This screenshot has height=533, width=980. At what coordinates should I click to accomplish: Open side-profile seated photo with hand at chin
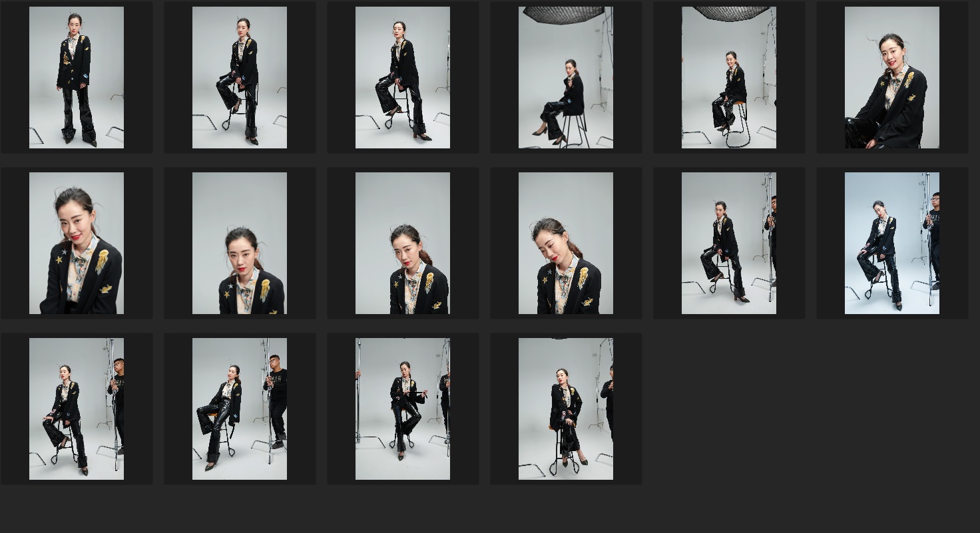tap(566, 77)
